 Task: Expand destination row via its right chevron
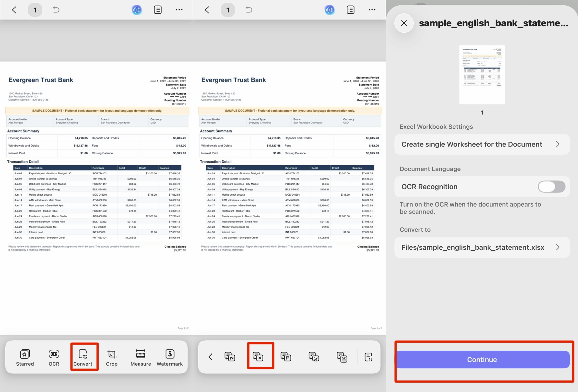(x=558, y=247)
